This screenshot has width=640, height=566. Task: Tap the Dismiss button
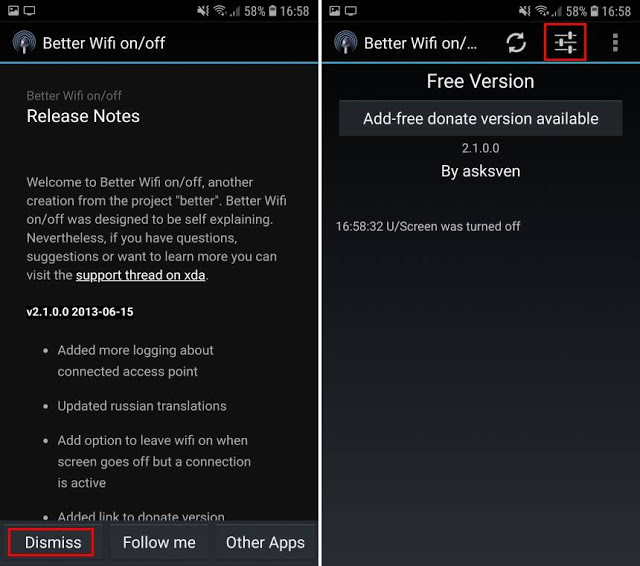click(52, 542)
